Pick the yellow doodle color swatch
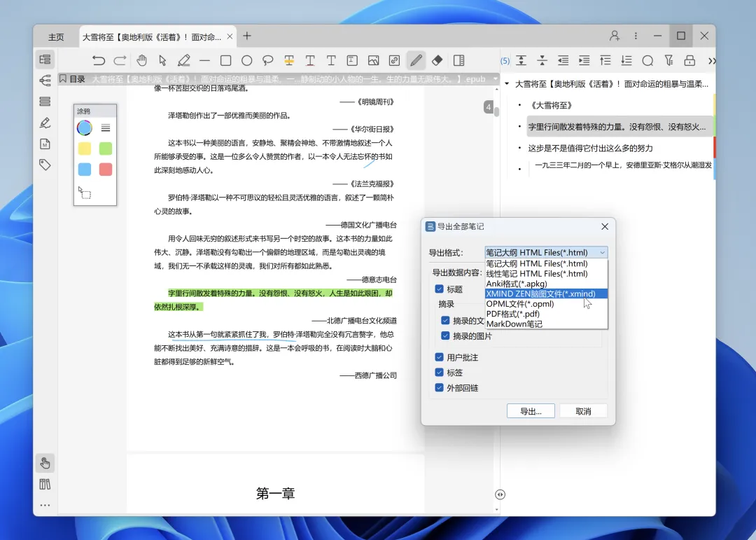This screenshot has height=540, width=756. point(85,148)
